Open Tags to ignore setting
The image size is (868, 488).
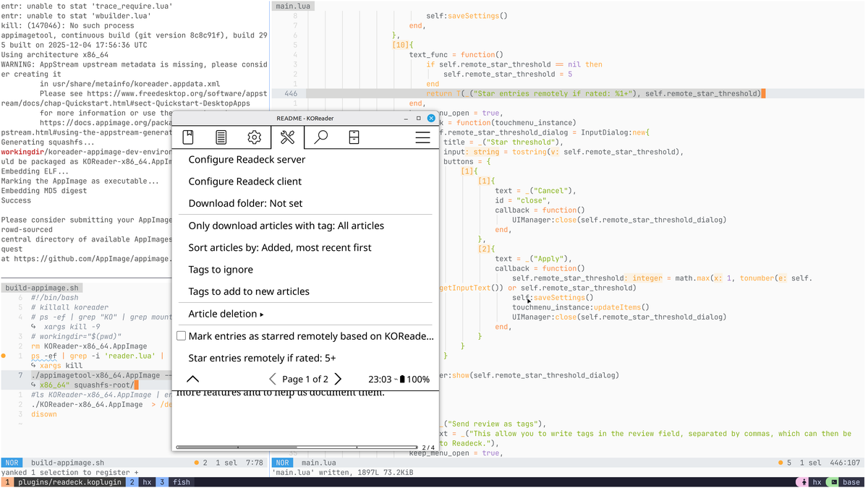tap(221, 270)
